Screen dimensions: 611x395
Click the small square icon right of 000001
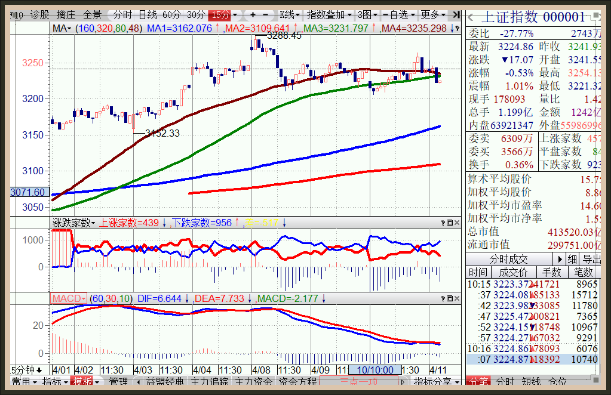(x=596, y=16)
